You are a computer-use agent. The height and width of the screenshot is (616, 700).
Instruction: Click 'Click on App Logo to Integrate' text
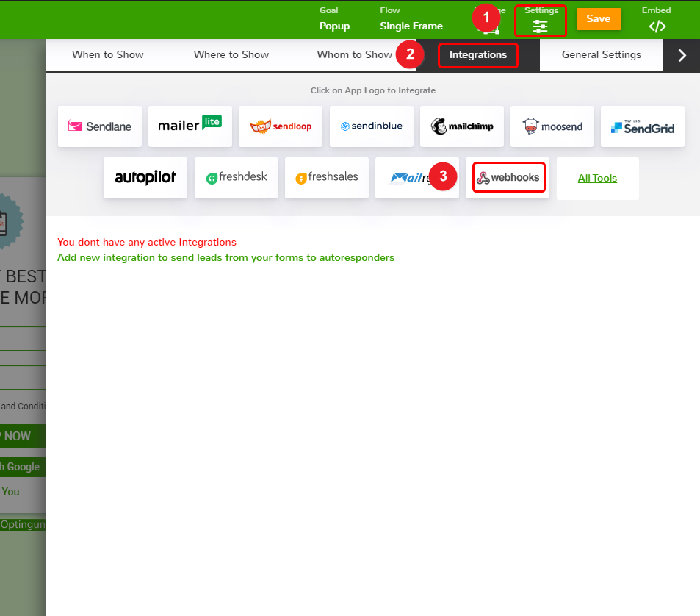click(x=372, y=90)
